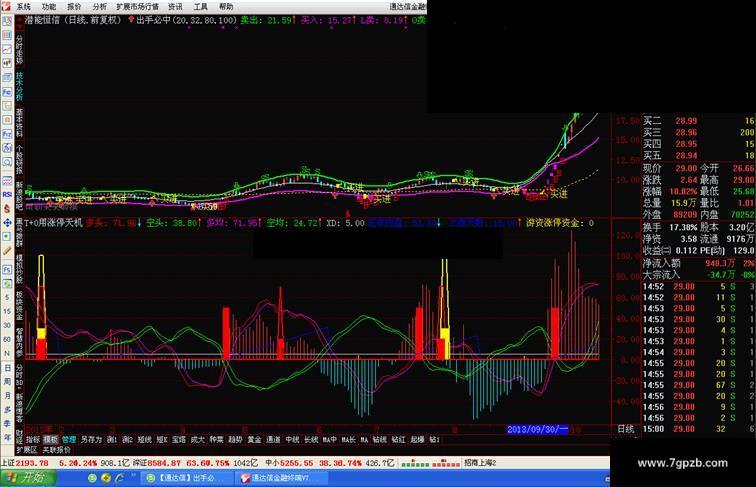
Task: Click the RSI indicator icon
Action: click(x=7, y=194)
